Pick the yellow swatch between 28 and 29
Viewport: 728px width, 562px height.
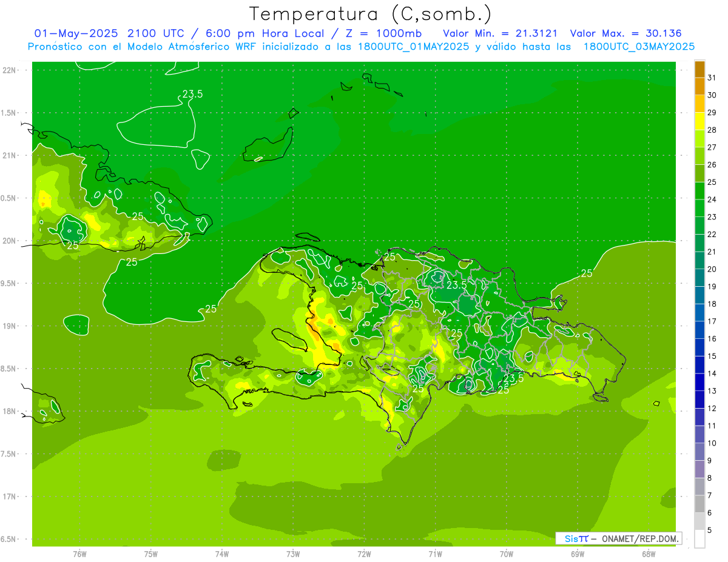click(699, 121)
